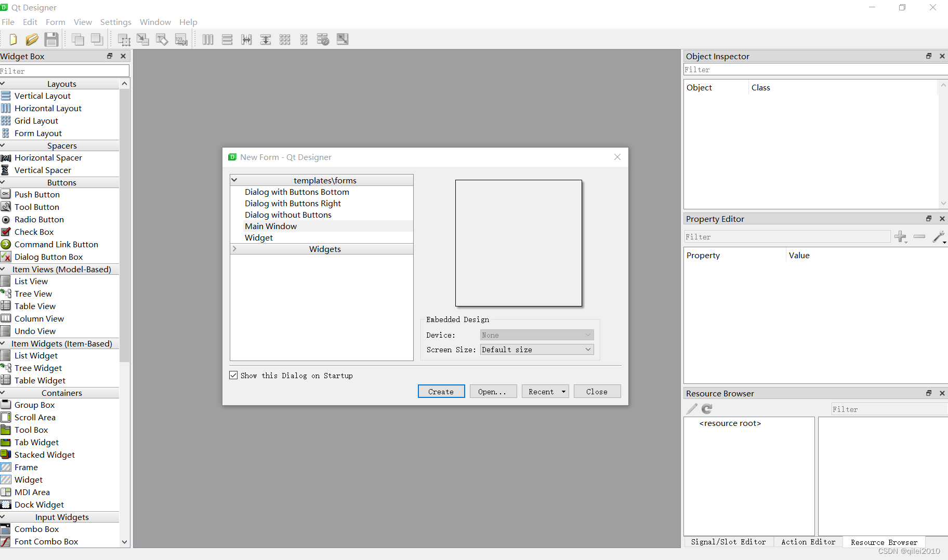
Task: Open the Screen Size dropdown
Action: [537, 350]
